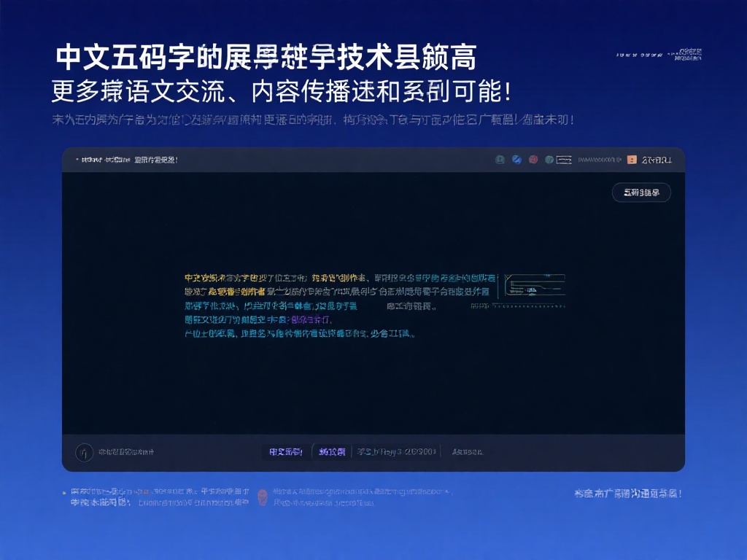This screenshot has height=560, width=747.
Task: Click the circular icon in panel footer left
Action: click(85, 452)
